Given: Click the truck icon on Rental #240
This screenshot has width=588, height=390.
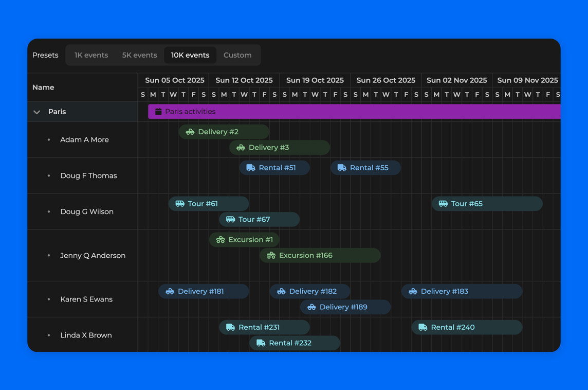Looking at the screenshot, I should pos(423,328).
